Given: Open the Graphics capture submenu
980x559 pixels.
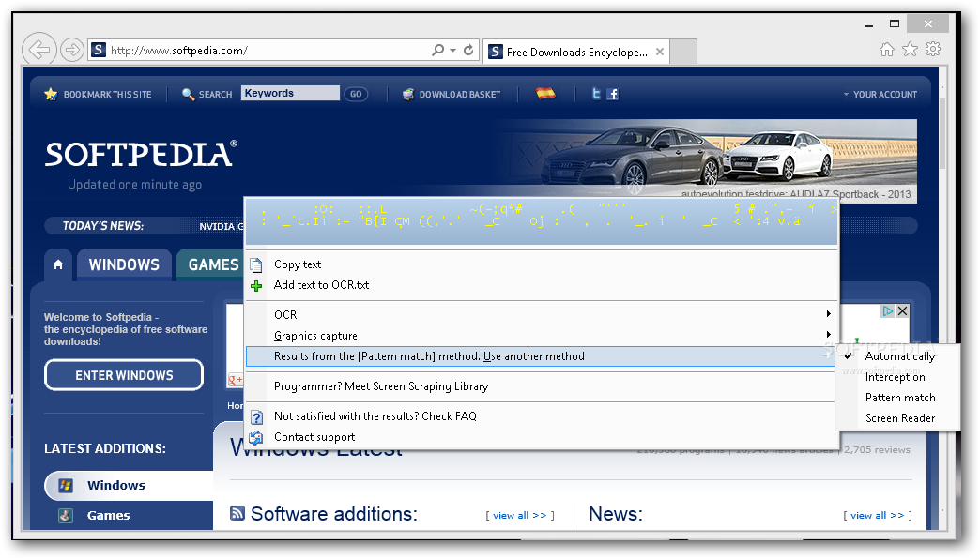Looking at the screenshot, I should pyautogui.click(x=542, y=336).
